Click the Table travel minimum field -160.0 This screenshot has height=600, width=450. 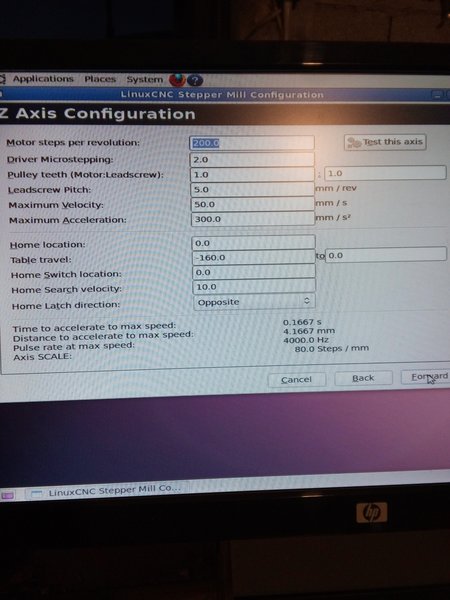click(x=254, y=258)
